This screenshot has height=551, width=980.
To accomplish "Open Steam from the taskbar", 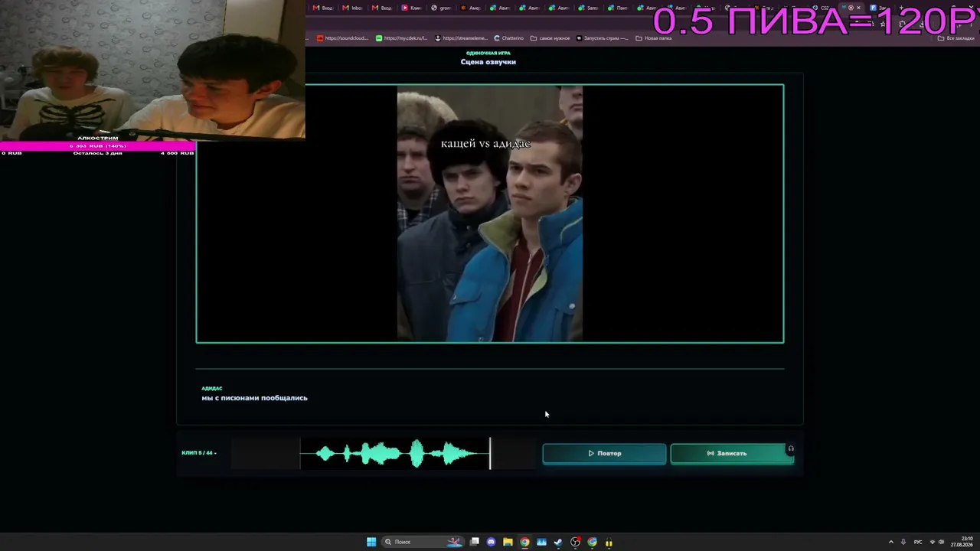I will [558, 542].
